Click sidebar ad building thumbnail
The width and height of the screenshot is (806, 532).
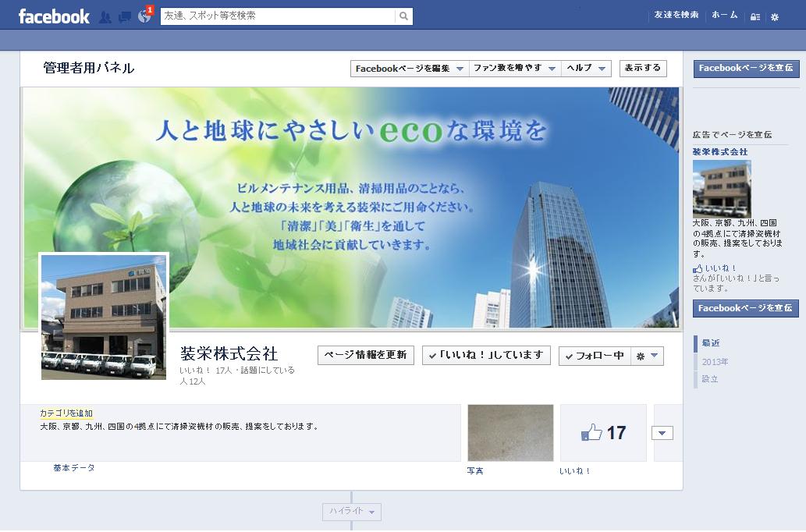[x=722, y=189]
